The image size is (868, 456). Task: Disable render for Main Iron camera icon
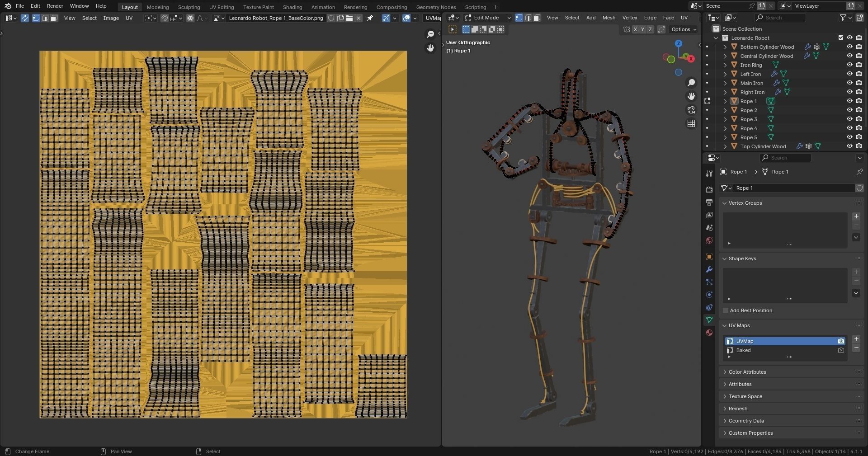coord(859,83)
